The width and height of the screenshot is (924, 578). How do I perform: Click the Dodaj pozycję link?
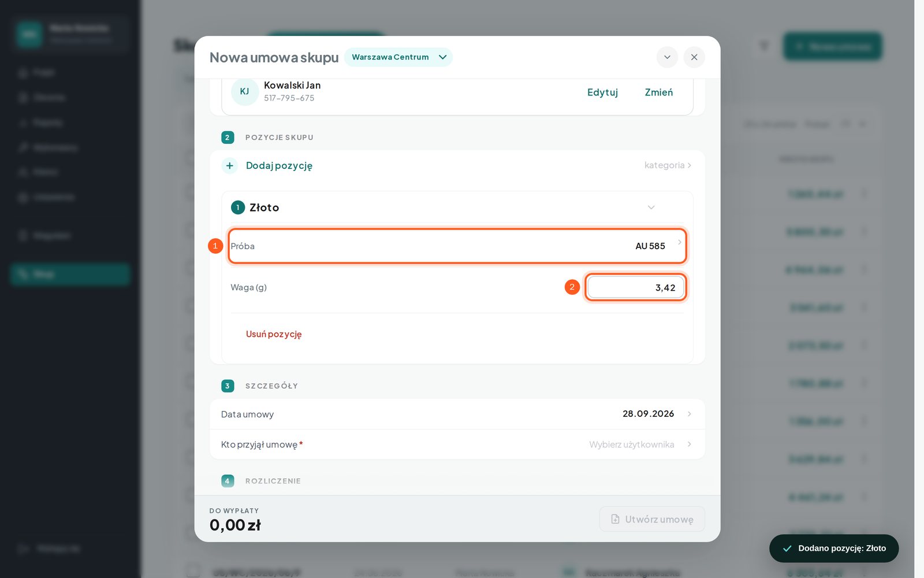(279, 166)
